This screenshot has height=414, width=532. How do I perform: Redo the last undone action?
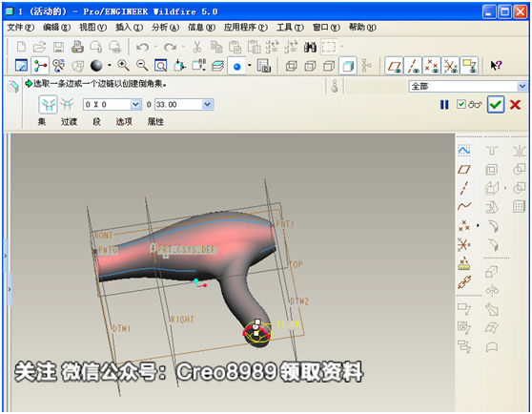tap(170, 47)
